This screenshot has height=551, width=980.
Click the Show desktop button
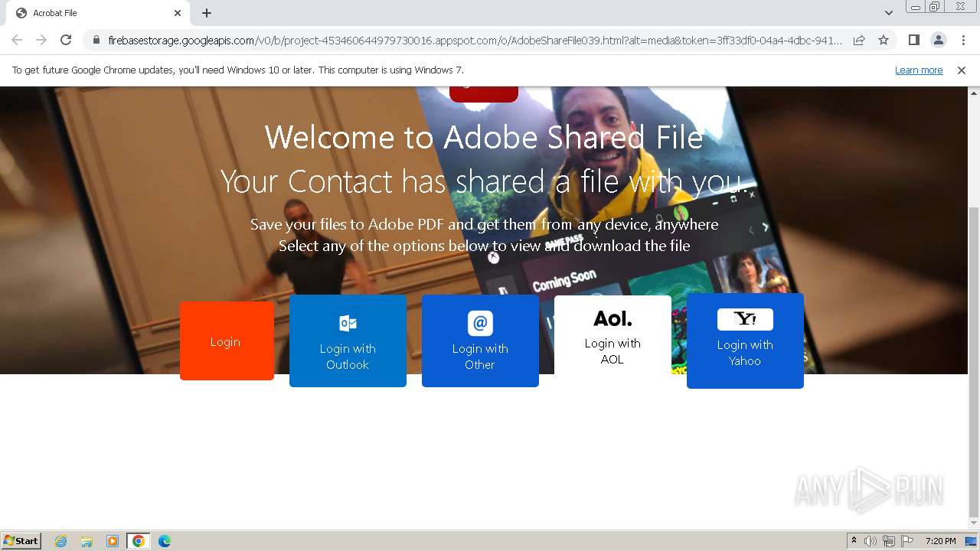971,541
